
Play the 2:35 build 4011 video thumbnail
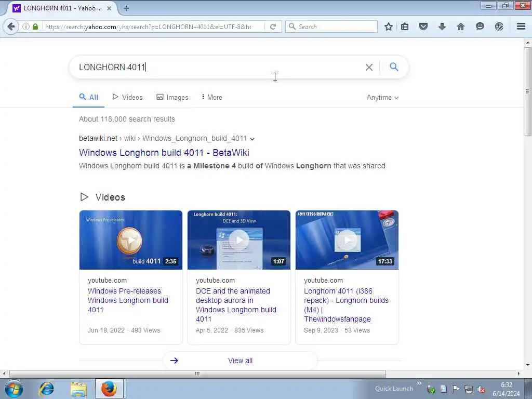(x=130, y=240)
